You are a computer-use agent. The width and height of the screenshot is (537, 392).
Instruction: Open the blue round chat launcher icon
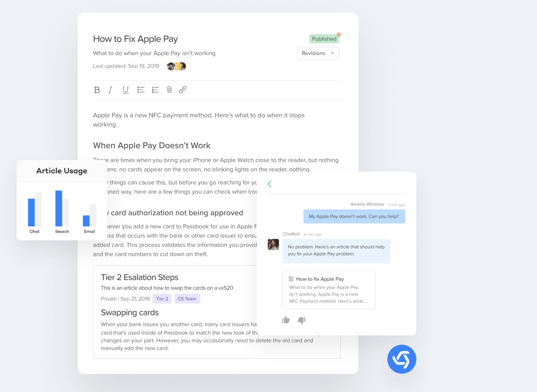coord(401,359)
